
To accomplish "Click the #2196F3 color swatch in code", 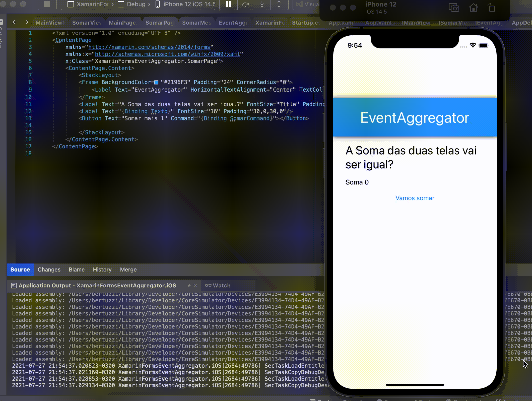I will click(156, 82).
